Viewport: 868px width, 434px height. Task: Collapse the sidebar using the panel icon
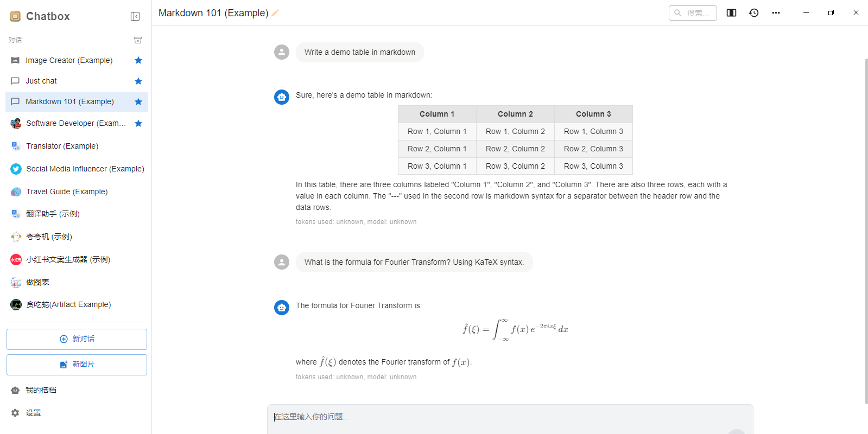pos(135,16)
